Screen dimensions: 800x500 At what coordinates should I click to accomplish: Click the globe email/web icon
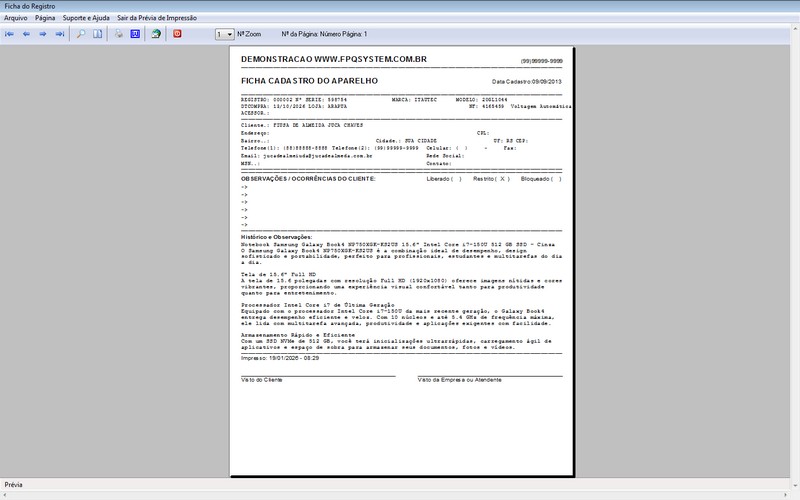(156, 34)
